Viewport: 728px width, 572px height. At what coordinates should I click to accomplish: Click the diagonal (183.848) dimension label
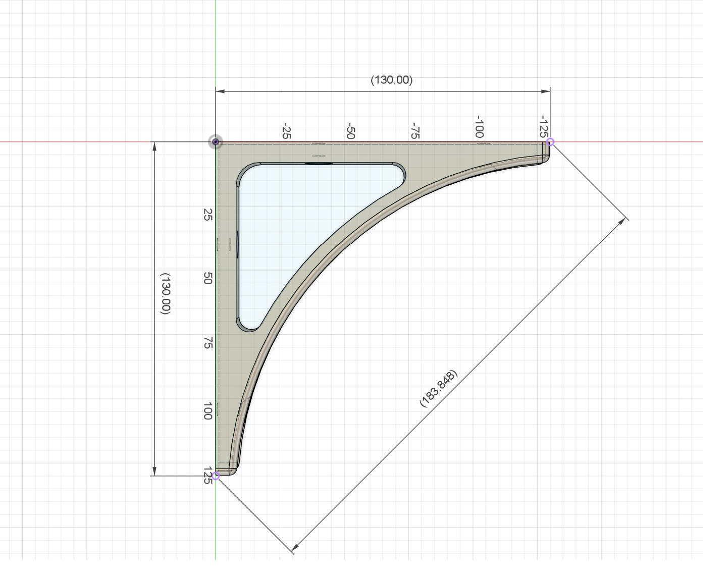[439, 388]
